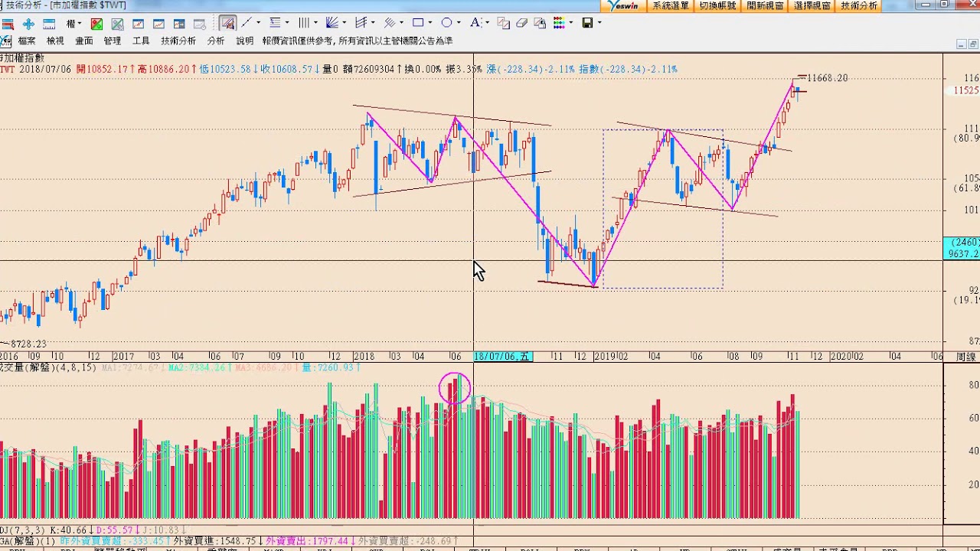This screenshot has width=980, height=551.
Task: Click the 選擇視窗 button
Action: click(812, 5)
